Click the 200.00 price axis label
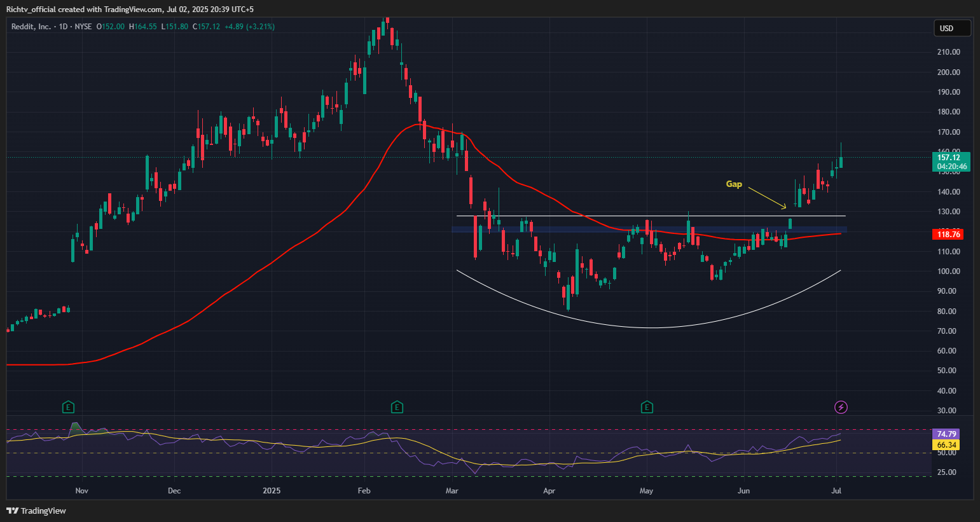Screen dimensions: 980x522 (x=949, y=72)
